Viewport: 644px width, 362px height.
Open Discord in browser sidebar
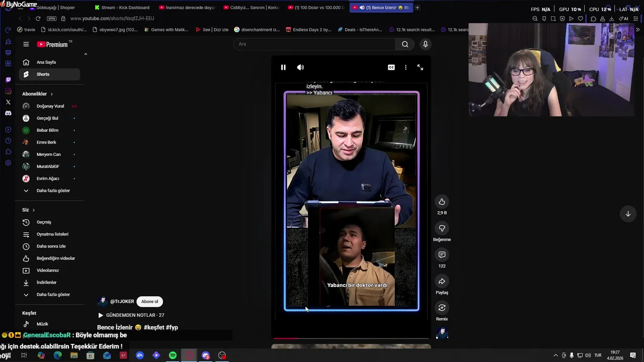tap(8, 114)
